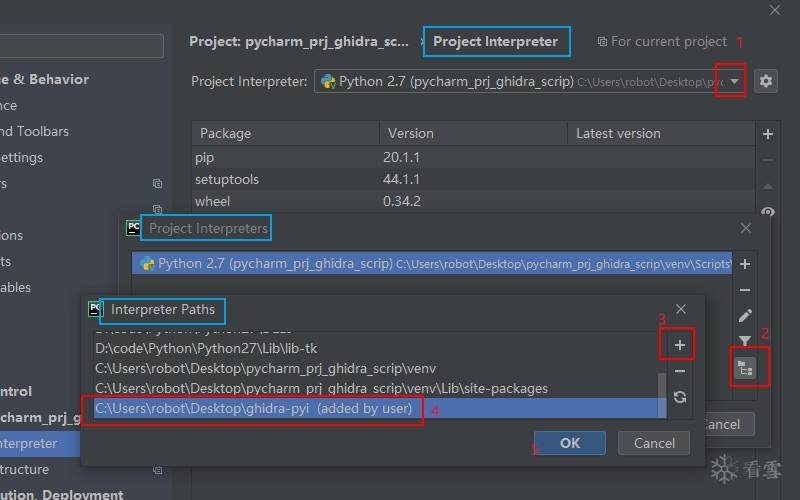Add new interpreter in Project Interpreters dialog
800x500 pixels.
(745, 264)
